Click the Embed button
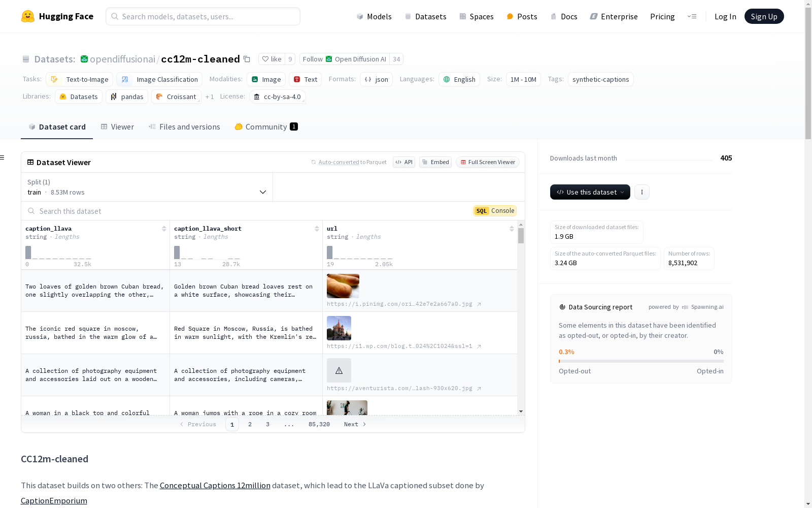 point(435,162)
